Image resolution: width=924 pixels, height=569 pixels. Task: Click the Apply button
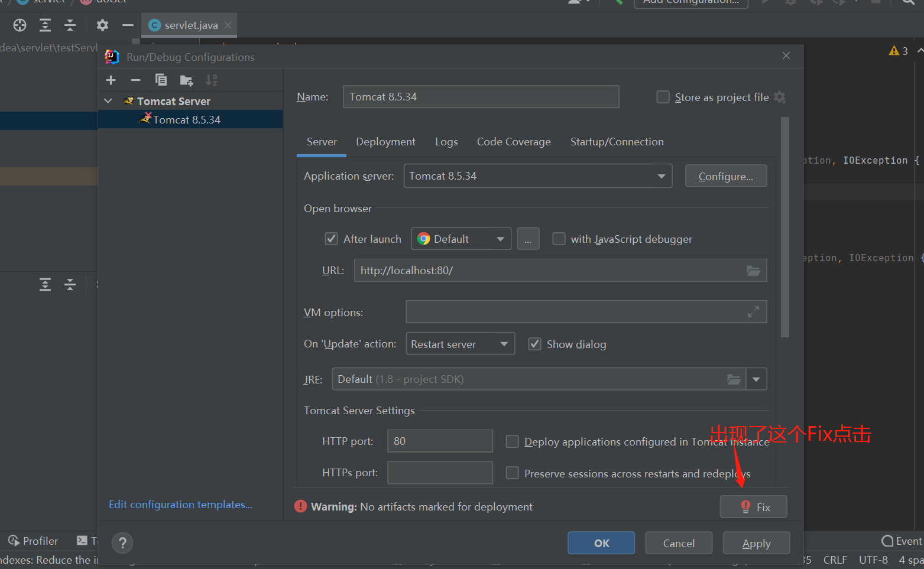pyautogui.click(x=756, y=543)
